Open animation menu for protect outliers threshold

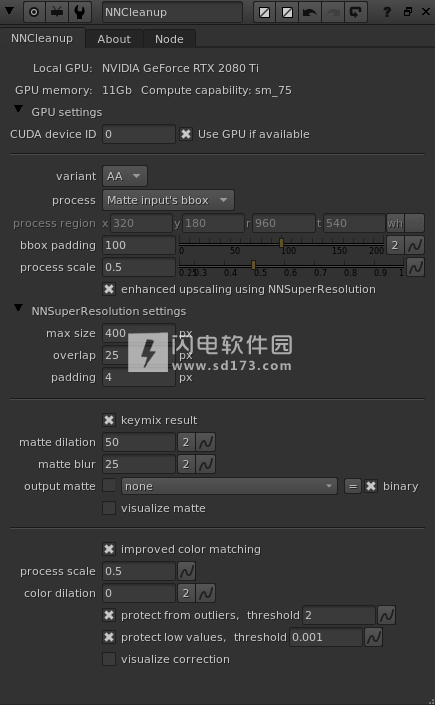[386, 615]
